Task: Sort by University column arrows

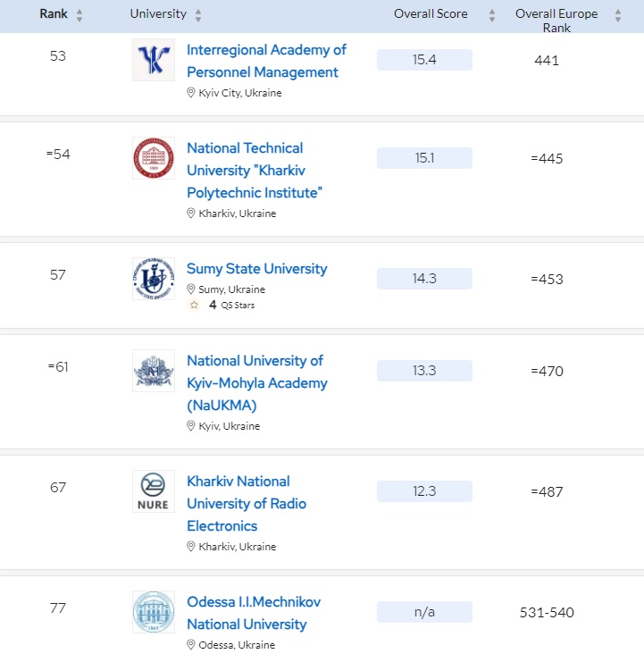Action: coord(198,15)
